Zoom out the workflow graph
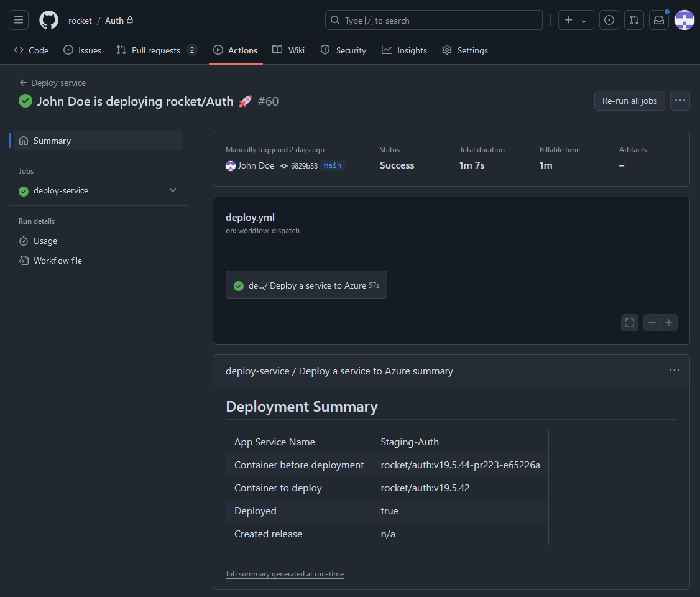 652,323
